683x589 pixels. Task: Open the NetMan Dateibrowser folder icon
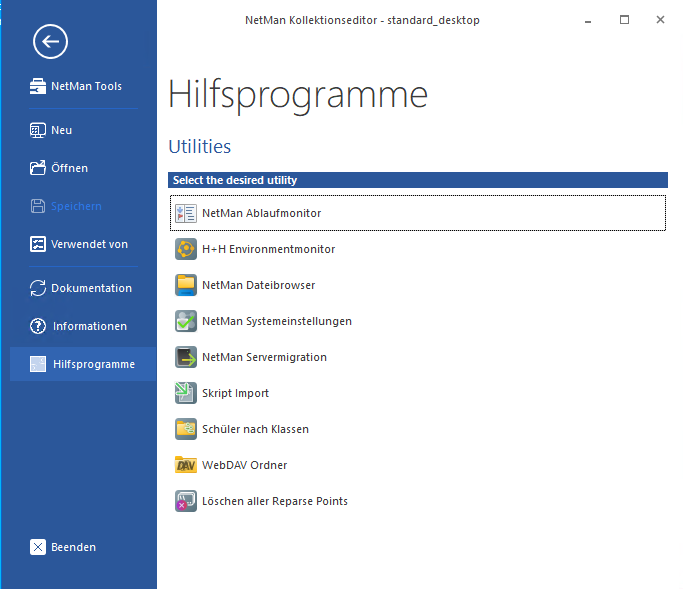(x=186, y=285)
